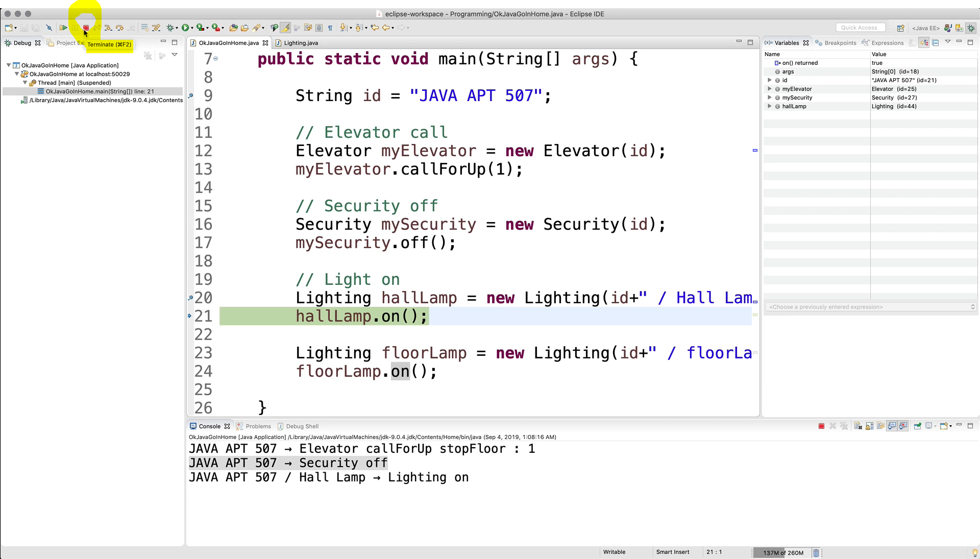980x559 pixels.
Task: Run garbage collector trash icon
Action: click(x=816, y=552)
